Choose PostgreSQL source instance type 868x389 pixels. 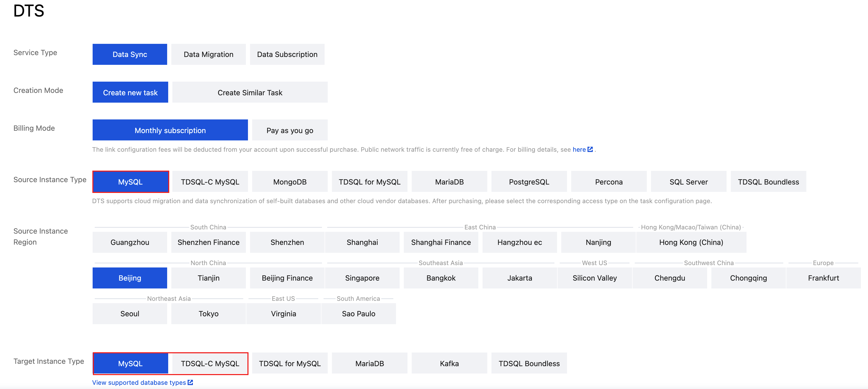point(529,182)
